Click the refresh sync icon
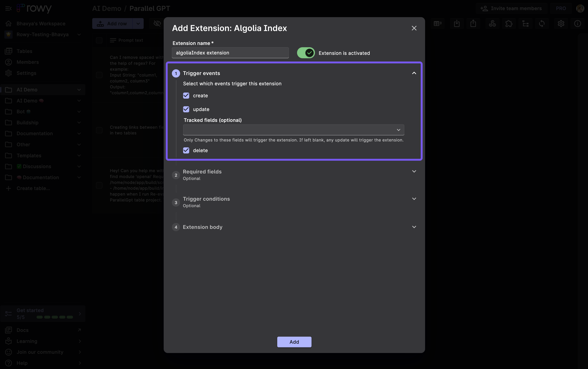The image size is (588, 369). pos(542,23)
